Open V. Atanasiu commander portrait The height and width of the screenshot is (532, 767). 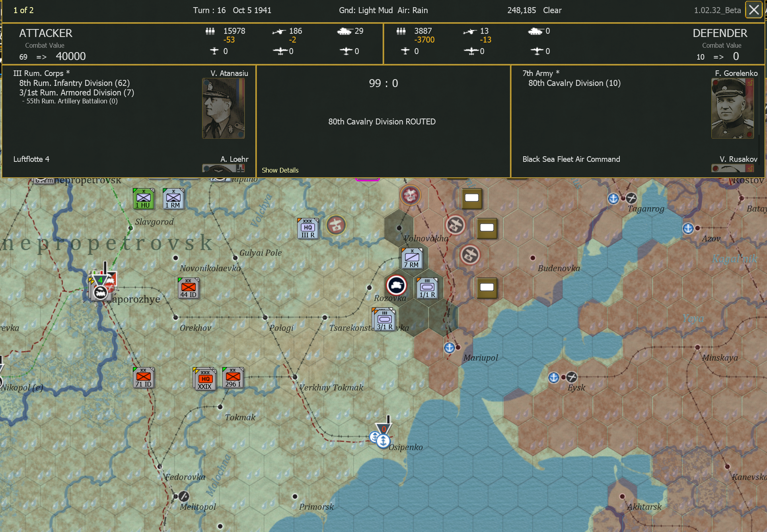pos(223,108)
